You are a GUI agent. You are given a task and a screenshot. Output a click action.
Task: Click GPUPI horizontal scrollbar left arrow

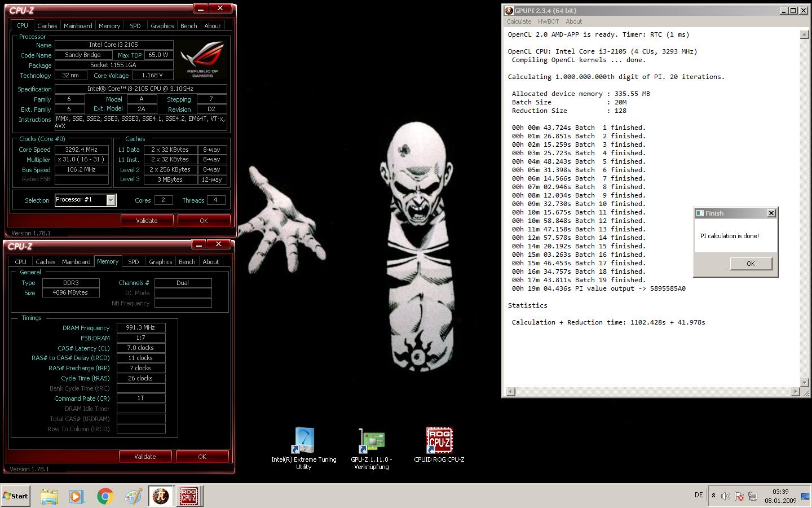coord(510,391)
